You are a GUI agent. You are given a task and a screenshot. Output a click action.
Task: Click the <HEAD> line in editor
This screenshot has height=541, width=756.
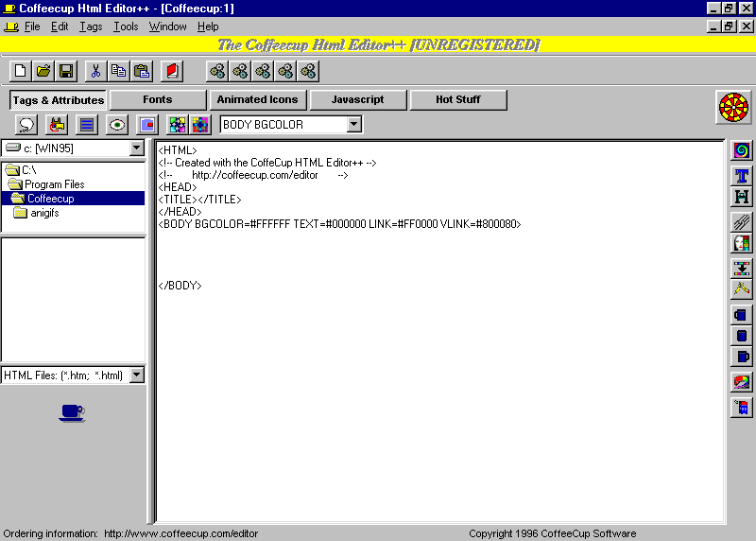click(178, 186)
